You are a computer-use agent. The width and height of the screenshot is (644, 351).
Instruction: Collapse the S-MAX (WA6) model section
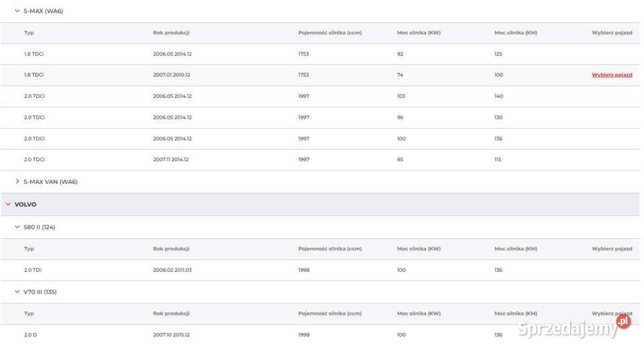(x=17, y=11)
